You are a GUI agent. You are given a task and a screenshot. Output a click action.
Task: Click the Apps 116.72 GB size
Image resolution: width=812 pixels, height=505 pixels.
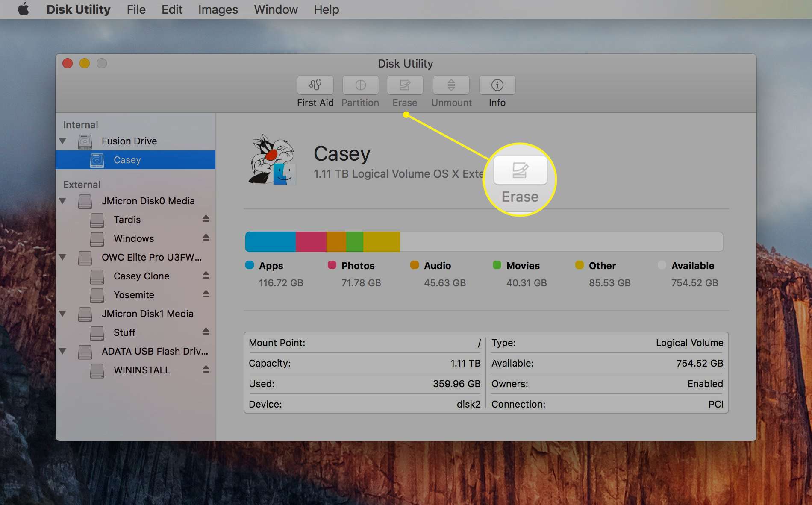click(x=281, y=283)
